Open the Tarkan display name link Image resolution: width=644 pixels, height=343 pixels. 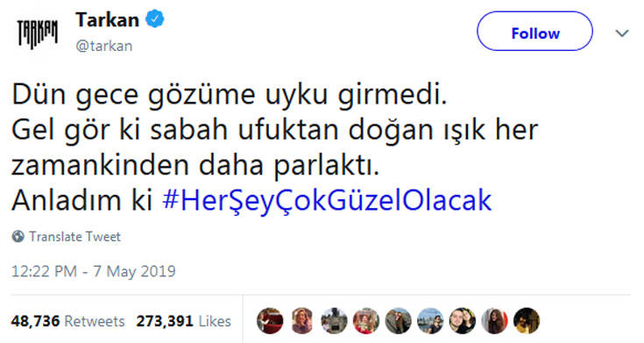coord(107,20)
